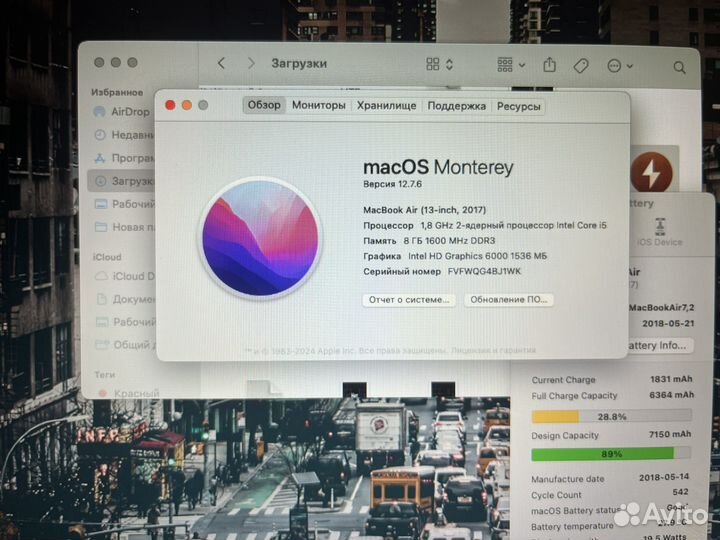Close the About This Mac window
Viewport: 720px width, 540px height.
[x=170, y=105]
